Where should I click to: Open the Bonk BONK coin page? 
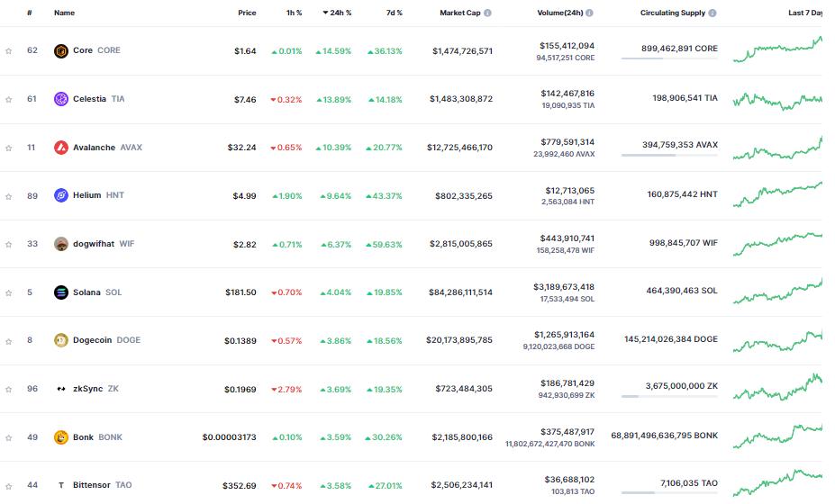(97, 436)
